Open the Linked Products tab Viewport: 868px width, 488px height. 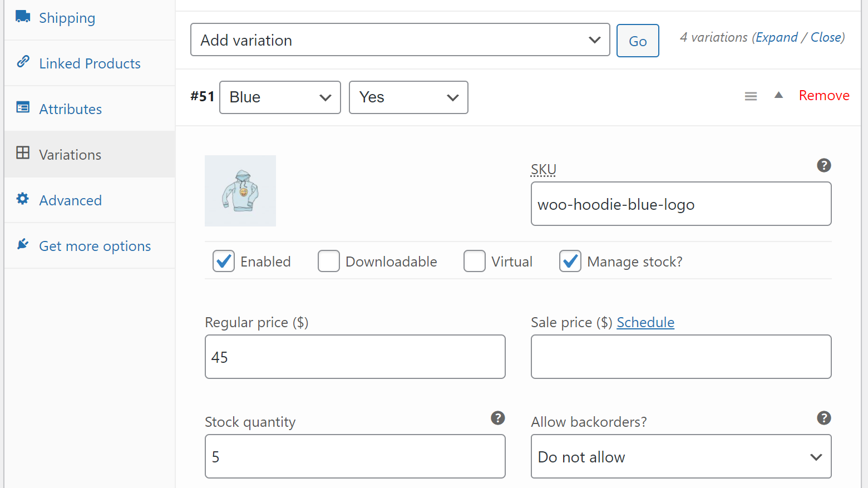(90, 63)
